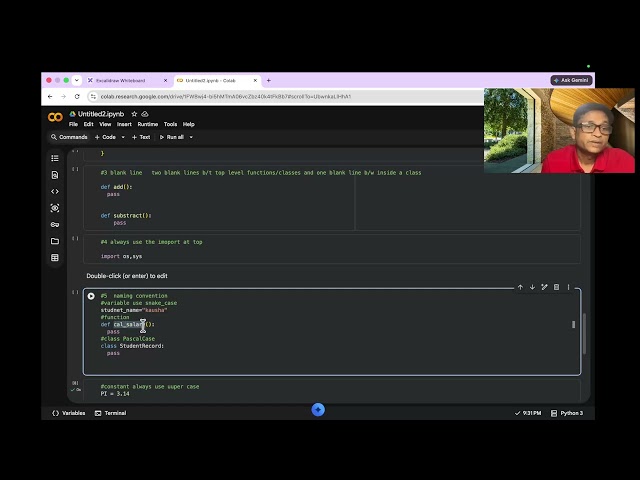The image size is (640, 480).
Task: Open the Find and replace sidebar icon
Action: (x=55, y=175)
